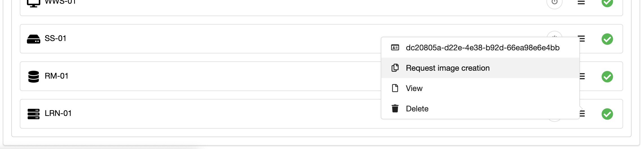Click the RM-01 database icon
Screen dimensions: 644x149
tap(33, 77)
